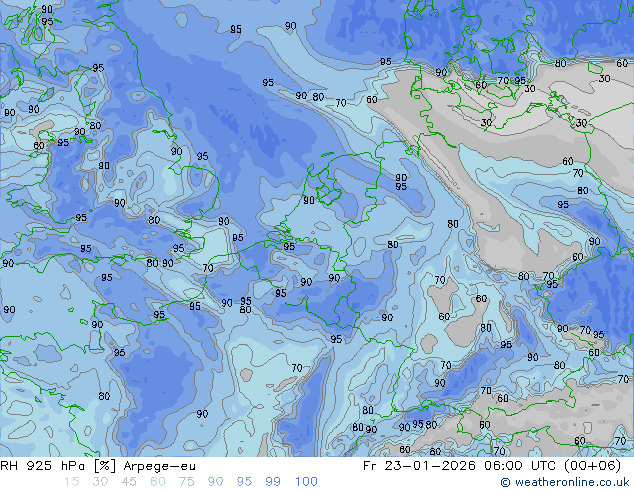Click the date 'Fr 23-01-2026' text

(x=419, y=466)
